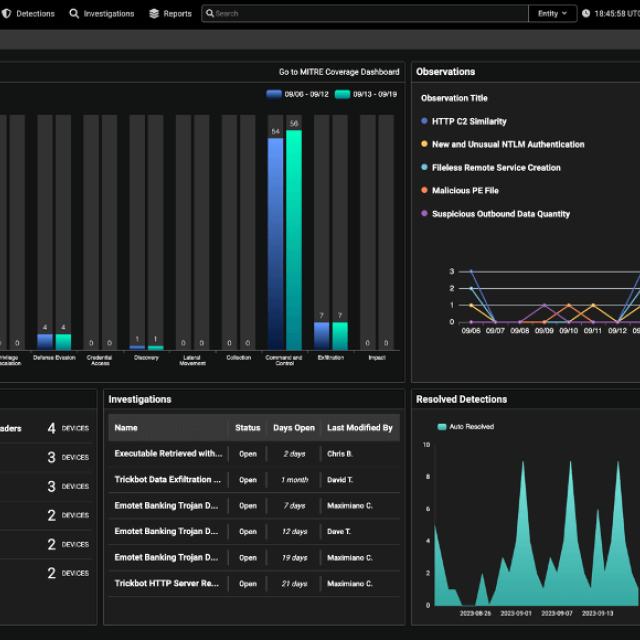The width and height of the screenshot is (640, 640).
Task: Sort by Last Modified By column
Action: (360, 428)
